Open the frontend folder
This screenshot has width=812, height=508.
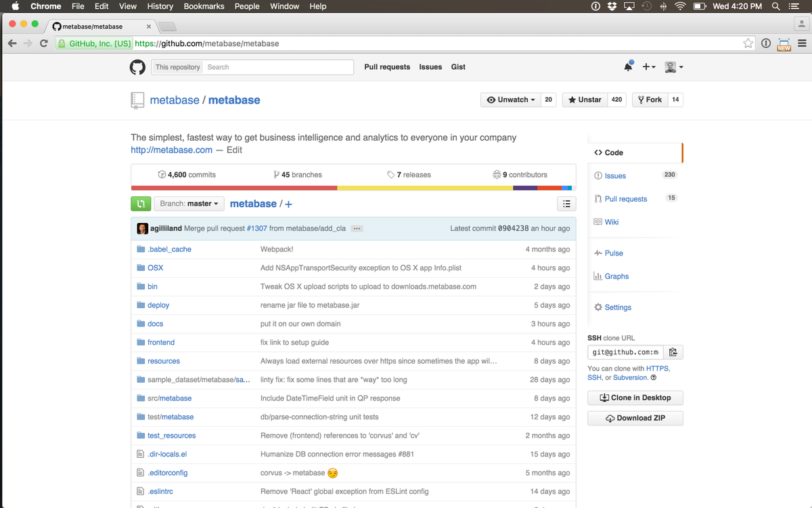pyautogui.click(x=161, y=343)
